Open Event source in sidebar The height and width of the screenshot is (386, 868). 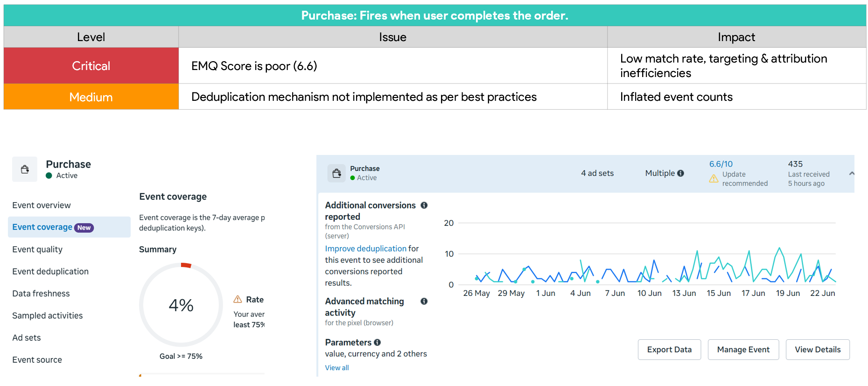37,360
